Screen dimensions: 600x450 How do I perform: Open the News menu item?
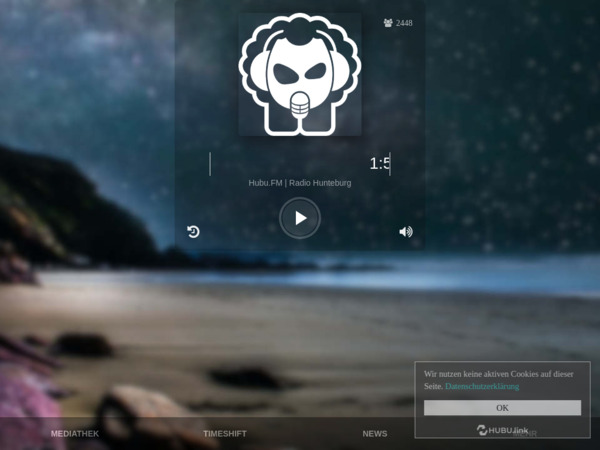[375, 434]
